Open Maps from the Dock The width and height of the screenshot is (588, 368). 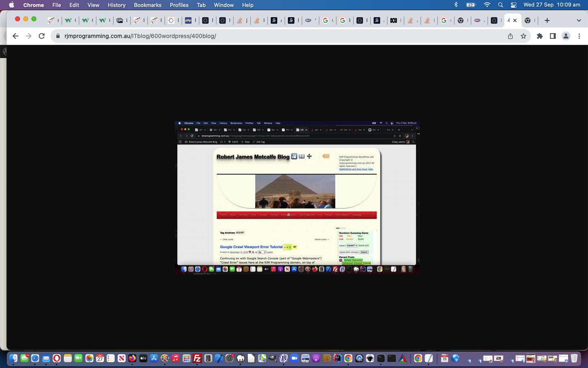[x=262, y=358]
